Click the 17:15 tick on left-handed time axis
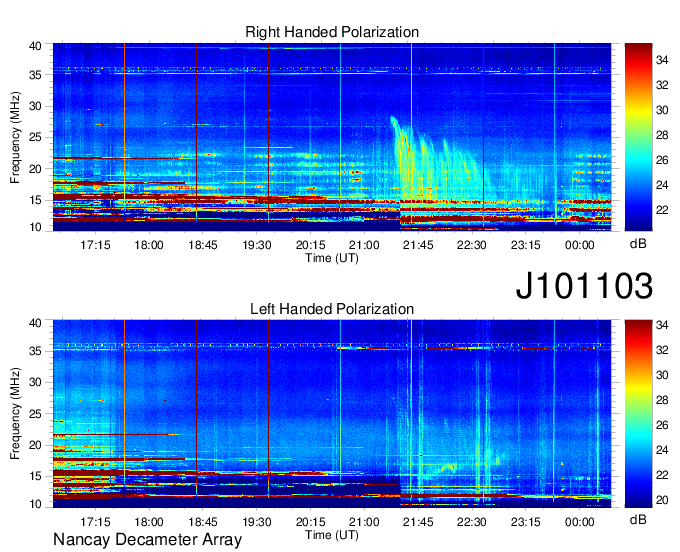This screenshot has height=552, width=680. coord(95,522)
